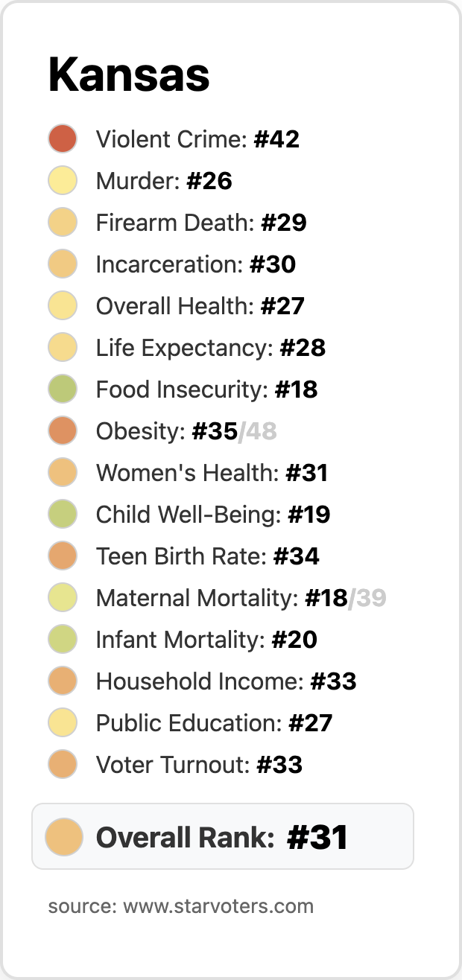
Task: Click the Voter Turnout #33 label
Action: 199,765
